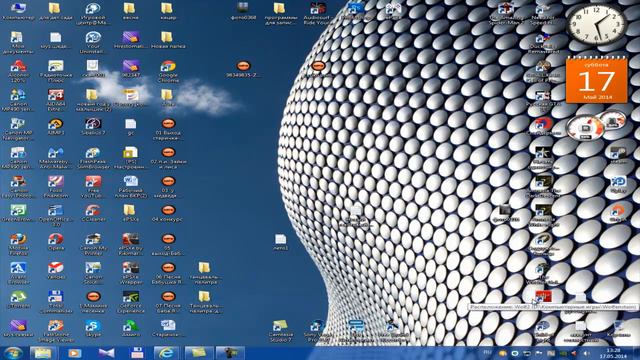
Task: Launch FastStone Image Viewer shortcut
Action: 56,331
